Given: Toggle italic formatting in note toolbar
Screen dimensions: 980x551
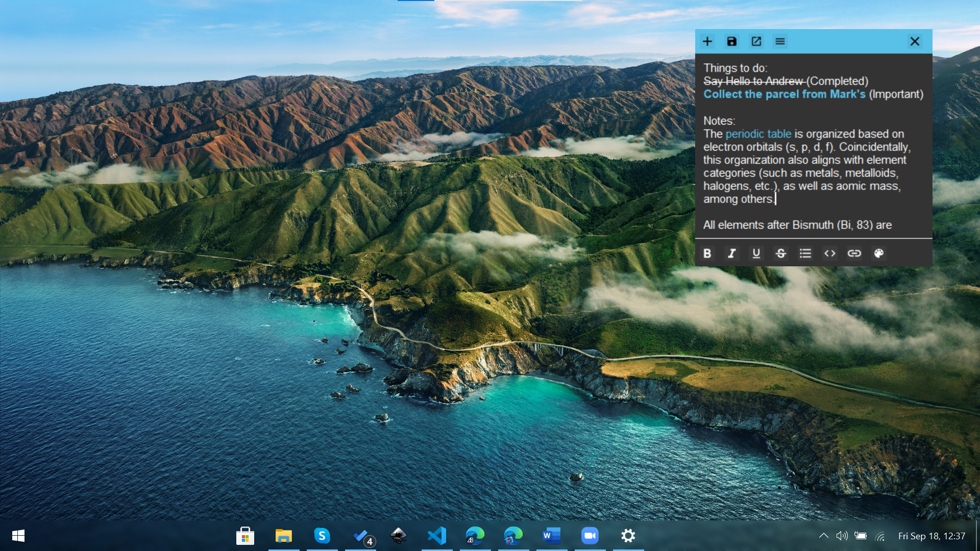Looking at the screenshot, I should [731, 254].
